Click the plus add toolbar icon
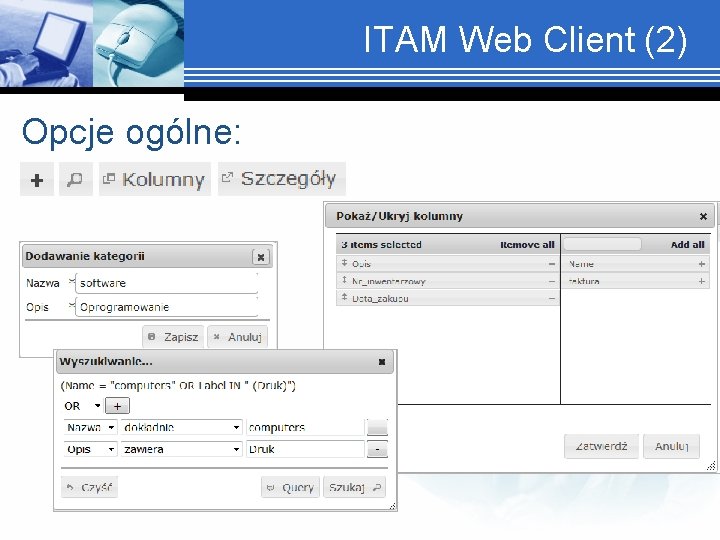Image resolution: width=720 pixels, height=540 pixels. click(37, 180)
